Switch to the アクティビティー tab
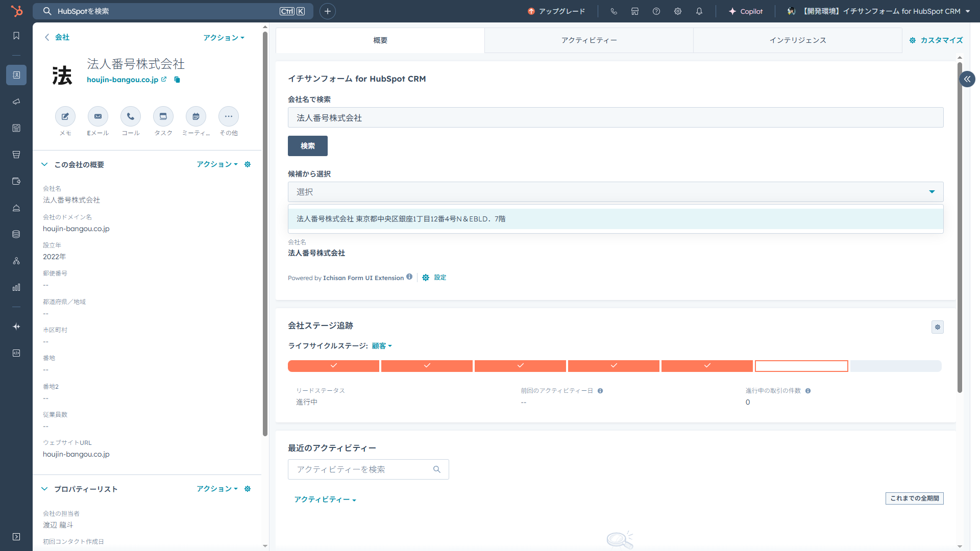The width and height of the screenshot is (980, 551). pos(589,40)
